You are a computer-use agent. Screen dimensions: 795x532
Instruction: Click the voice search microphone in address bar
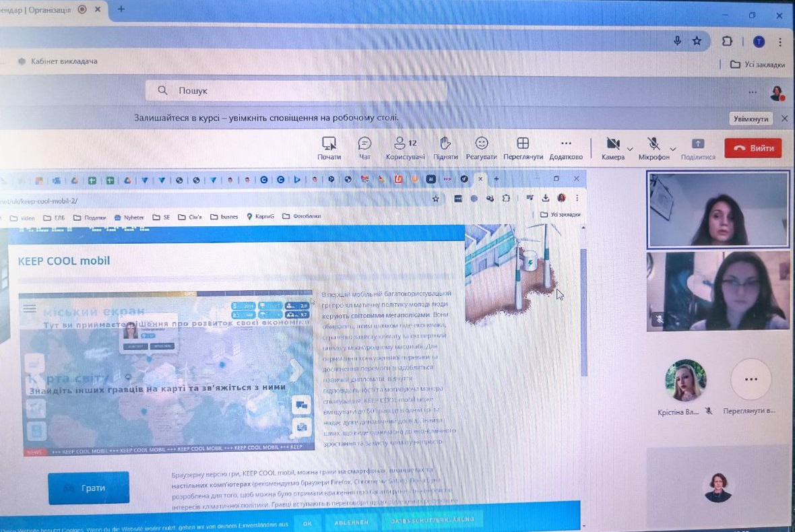coord(677,41)
